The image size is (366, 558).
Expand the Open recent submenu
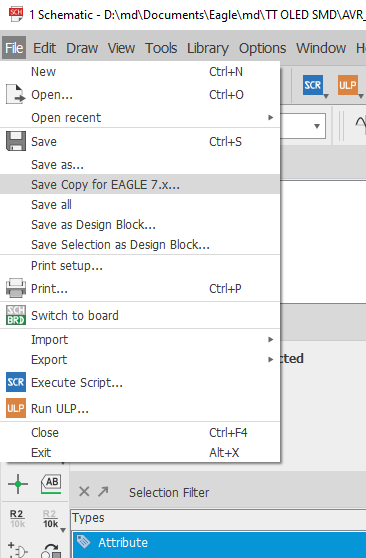click(x=140, y=117)
